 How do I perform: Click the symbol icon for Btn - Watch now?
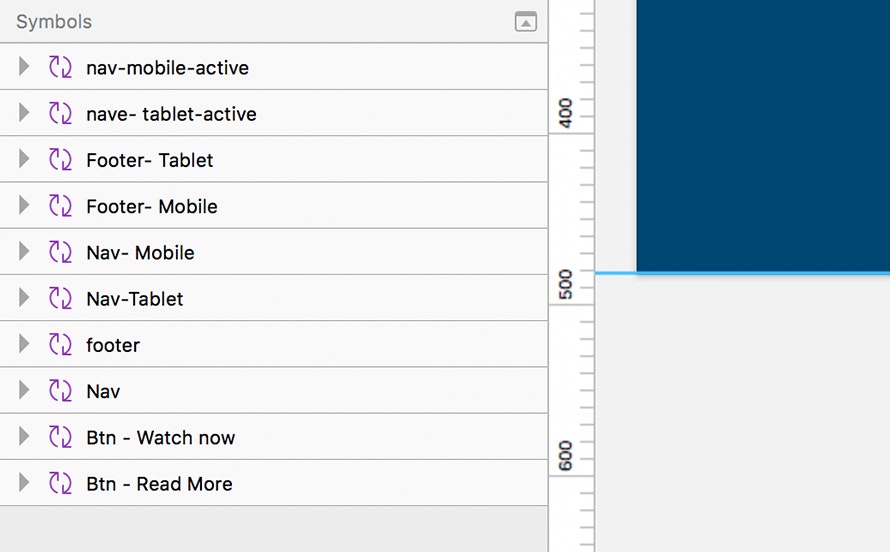coord(60,437)
